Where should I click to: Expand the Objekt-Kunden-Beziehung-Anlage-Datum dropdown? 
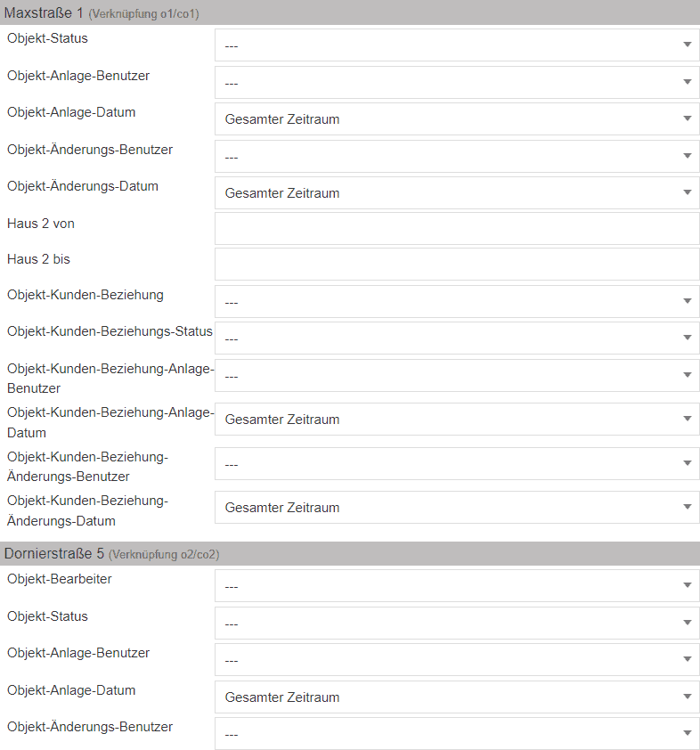point(456,420)
